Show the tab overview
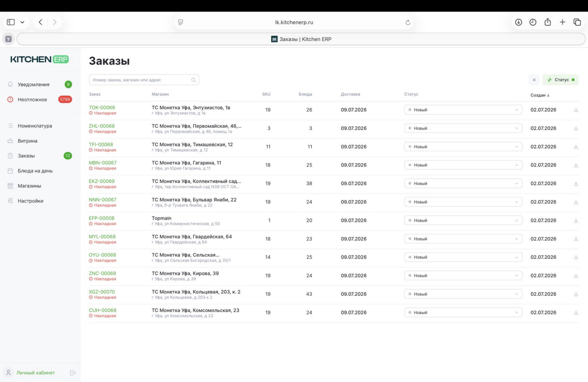 (x=577, y=22)
